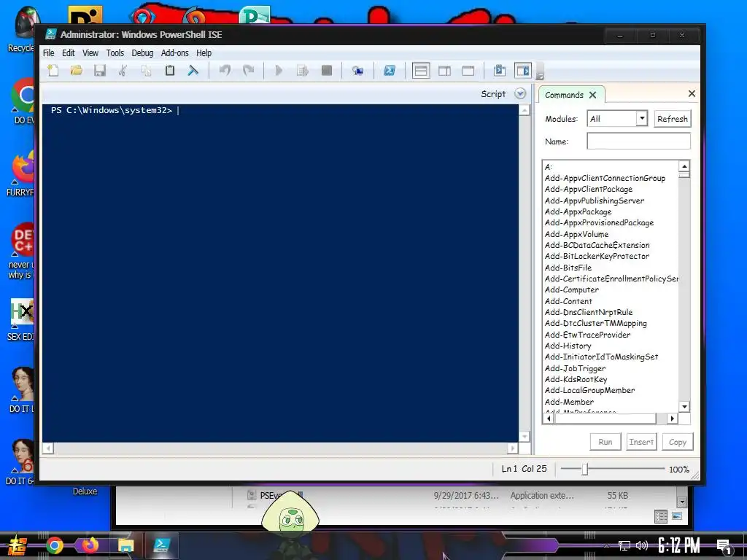Click command list scroll right arrow
Image resolution: width=747 pixels, height=560 pixels.
point(672,419)
